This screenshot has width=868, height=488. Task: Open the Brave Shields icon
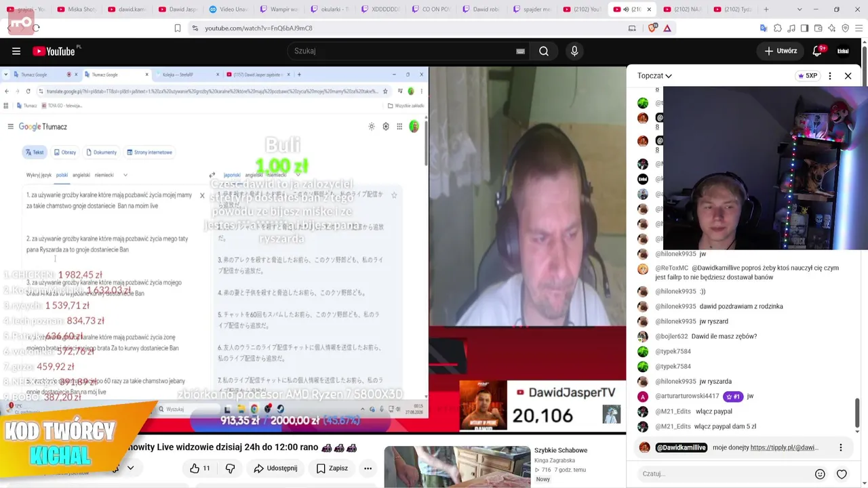pyautogui.click(x=652, y=28)
